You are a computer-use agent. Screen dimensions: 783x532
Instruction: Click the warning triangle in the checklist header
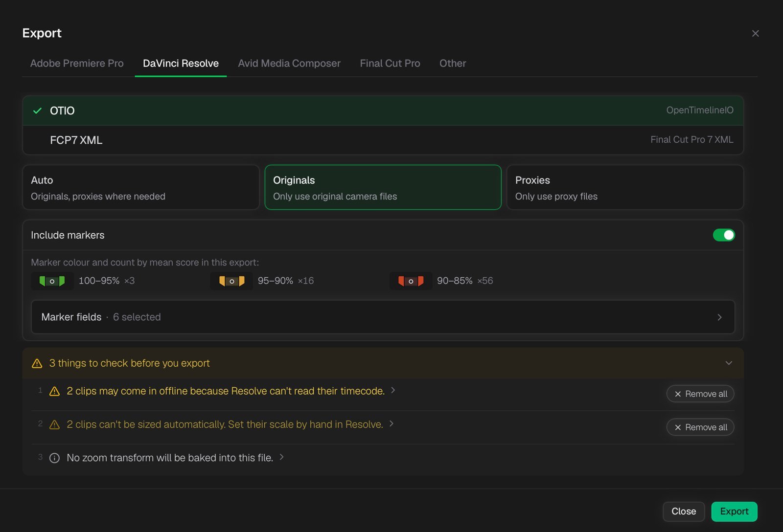click(x=37, y=363)
